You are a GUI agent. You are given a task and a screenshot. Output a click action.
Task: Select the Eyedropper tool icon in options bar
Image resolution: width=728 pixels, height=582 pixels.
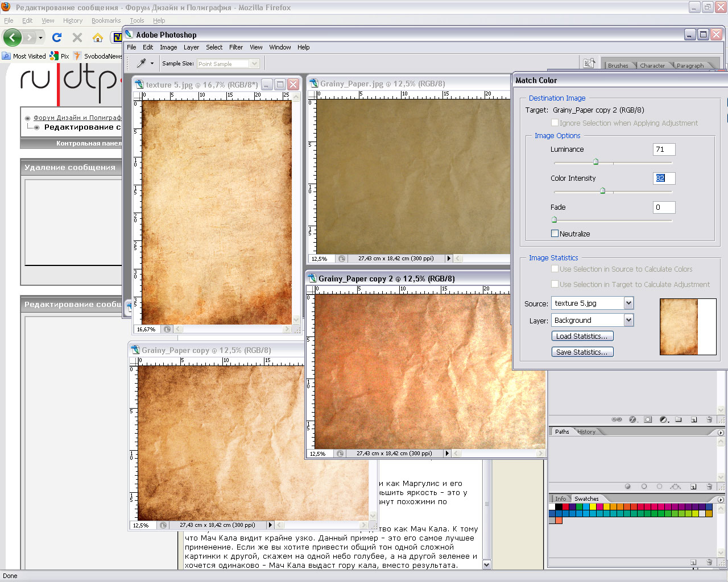(141, 63)
